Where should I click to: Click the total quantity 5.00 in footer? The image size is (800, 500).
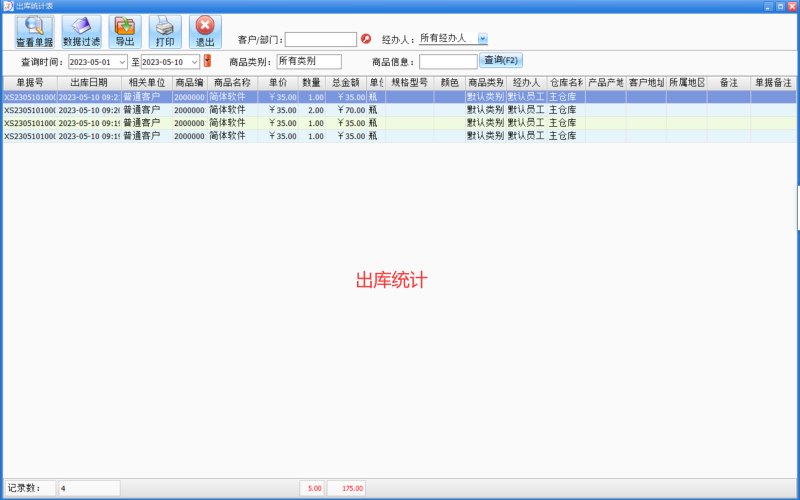click(313, 488)
